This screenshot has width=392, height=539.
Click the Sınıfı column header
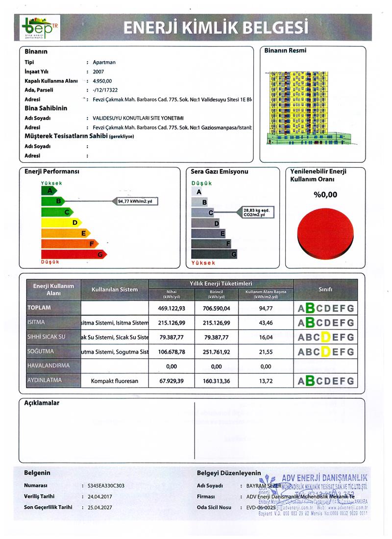(x=325, y=290)
